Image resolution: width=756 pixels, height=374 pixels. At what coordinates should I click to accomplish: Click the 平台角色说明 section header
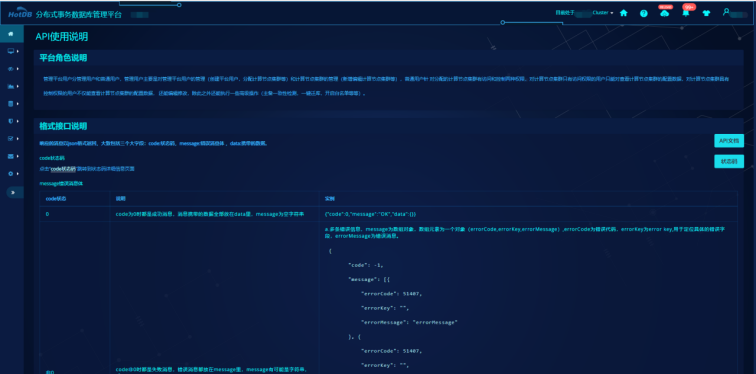63,58
